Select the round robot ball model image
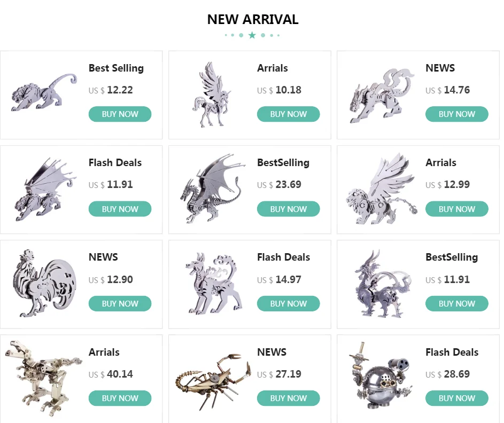The height and width of the screenshot is (423, 504). pyautogui.click(x=381, y=376)
